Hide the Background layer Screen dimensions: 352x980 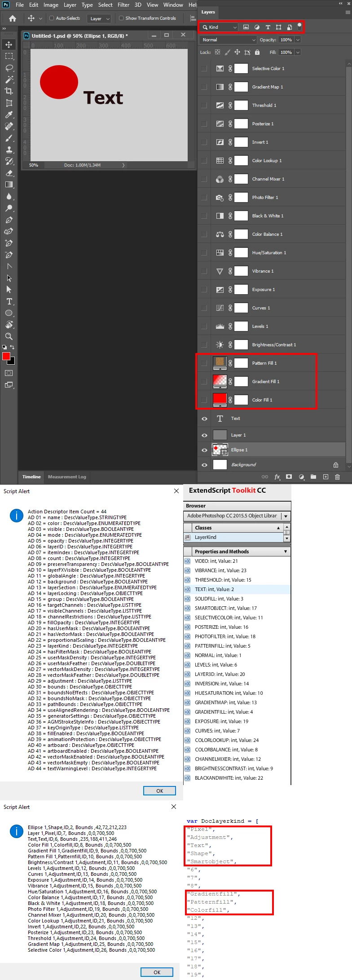tap(204, 465)
